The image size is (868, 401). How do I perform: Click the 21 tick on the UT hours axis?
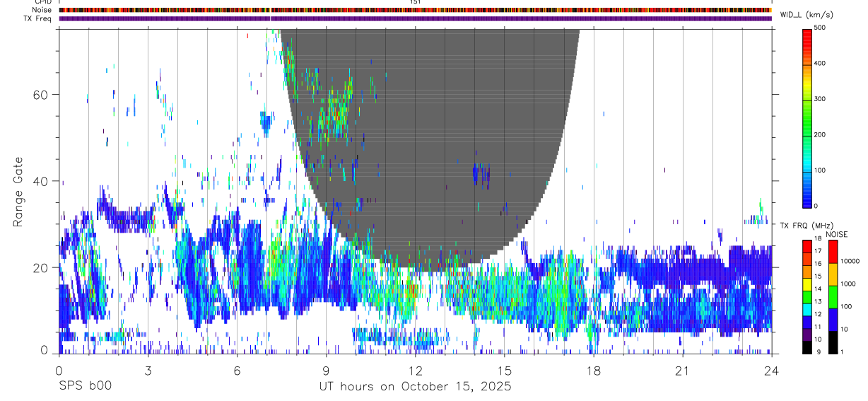pyautogui.click(x=682, y=371)
